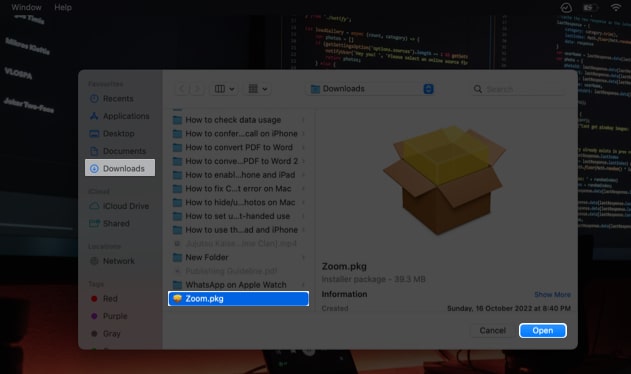Image resolution: width=631 pixels, height=374 pixels.
Task: Expand 'WhatsApp on Apple Watch' chevron
Action: click(303, 285)
